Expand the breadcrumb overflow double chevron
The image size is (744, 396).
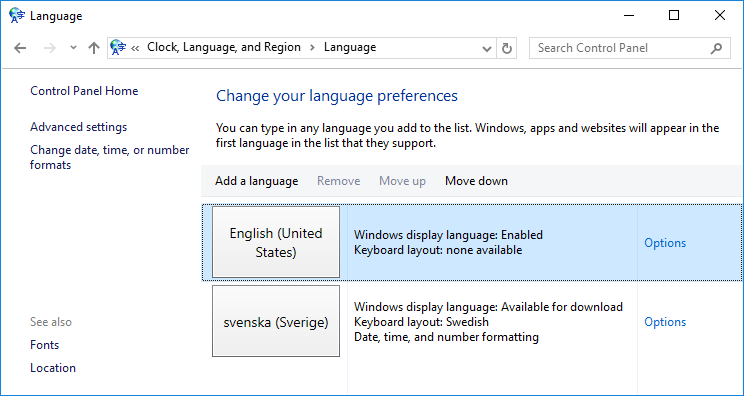[135, 48]
